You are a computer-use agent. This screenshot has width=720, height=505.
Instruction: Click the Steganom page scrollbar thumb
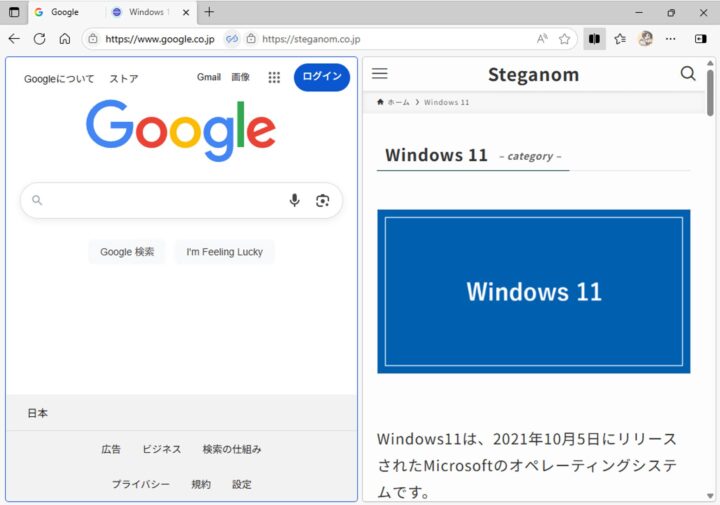(710, 93)
